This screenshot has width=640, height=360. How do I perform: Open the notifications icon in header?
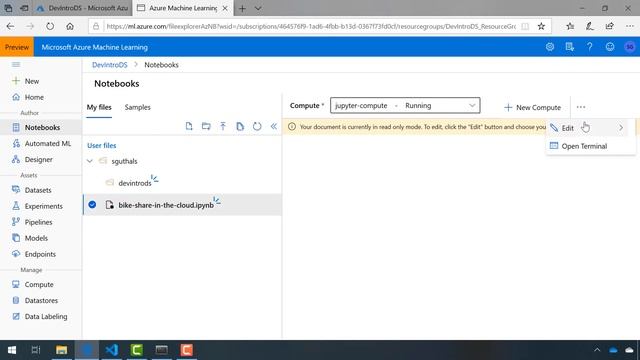pyautogui.click(x=570, y=47)
